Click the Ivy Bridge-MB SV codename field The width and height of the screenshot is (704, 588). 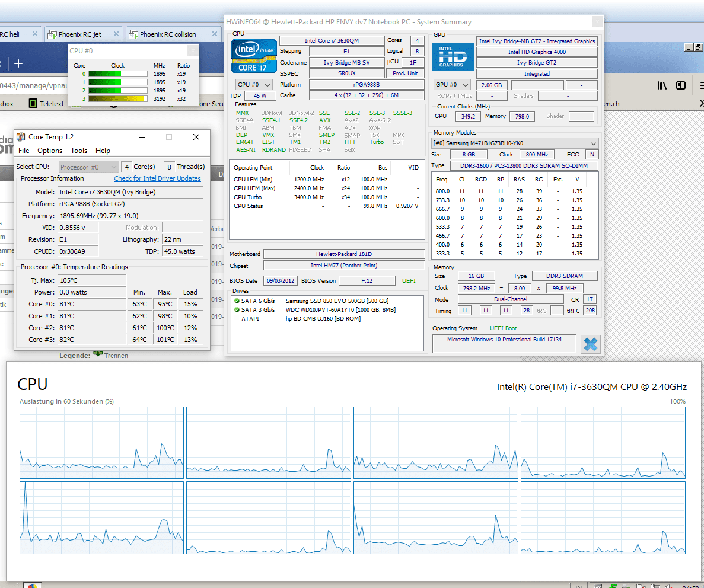tap(346, 62)
